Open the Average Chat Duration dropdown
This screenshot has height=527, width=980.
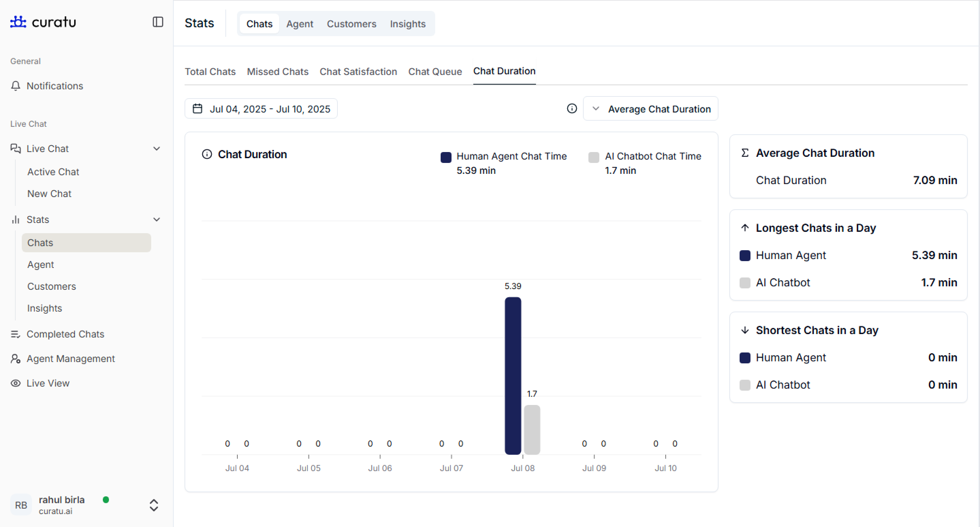tap(650, 109)
